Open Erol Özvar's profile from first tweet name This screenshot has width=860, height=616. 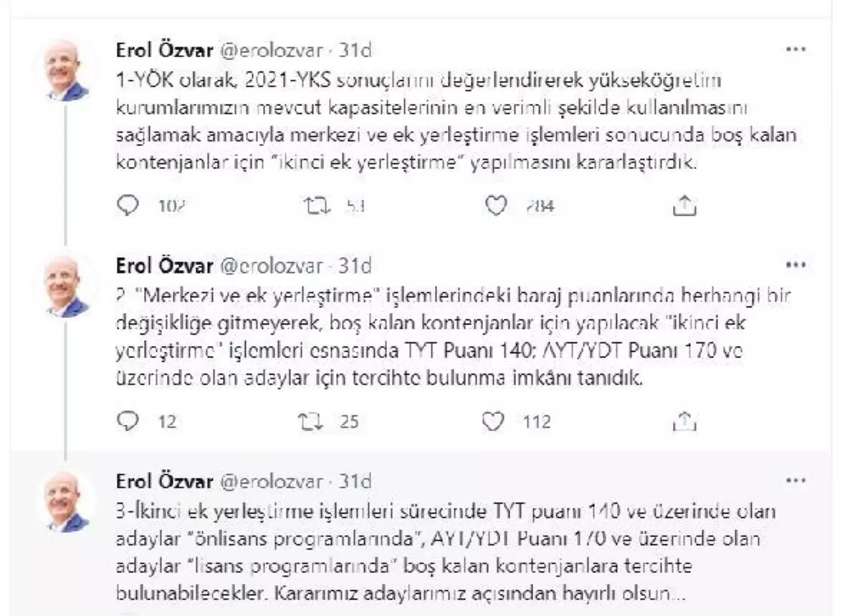pyautogui.click(x=164, y=50)
